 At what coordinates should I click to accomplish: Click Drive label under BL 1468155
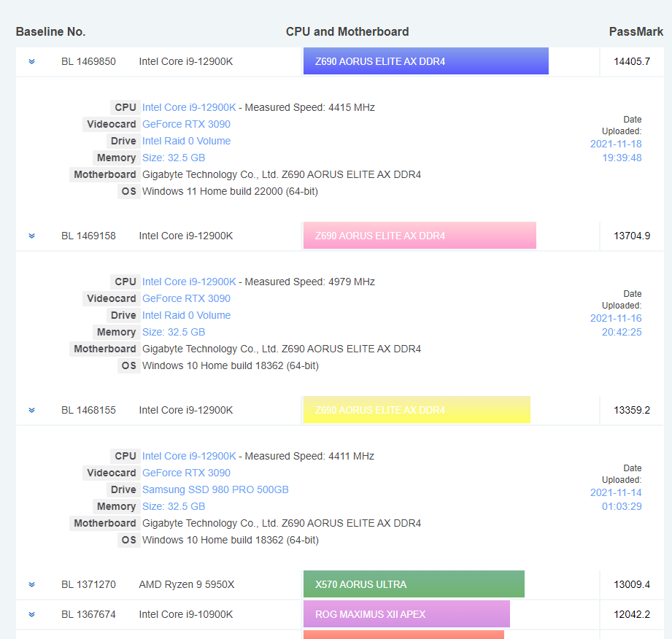(123, 489)
